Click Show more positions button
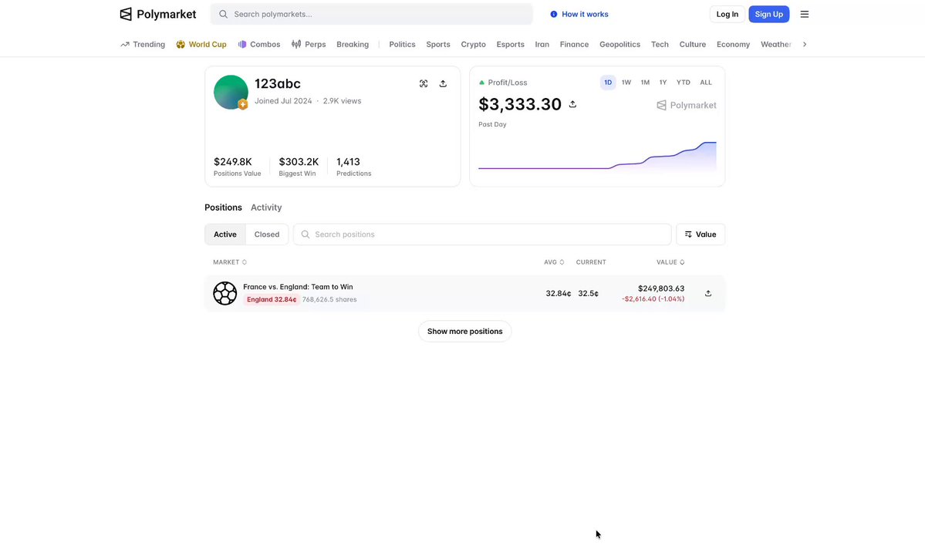 click(x=465, y=332)
